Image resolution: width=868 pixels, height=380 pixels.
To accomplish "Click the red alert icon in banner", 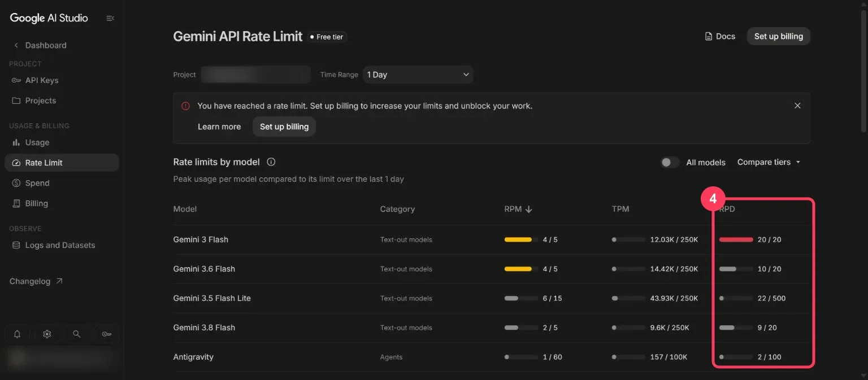I will (x=185, y=106).
